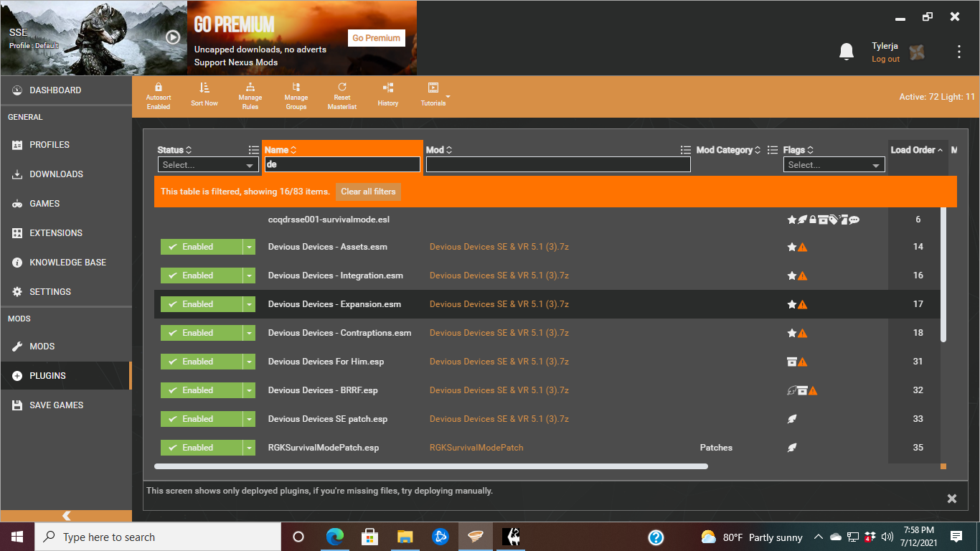980x551 pixels.
Task: Open the Dashboard page
Action: tap(66, 90)
